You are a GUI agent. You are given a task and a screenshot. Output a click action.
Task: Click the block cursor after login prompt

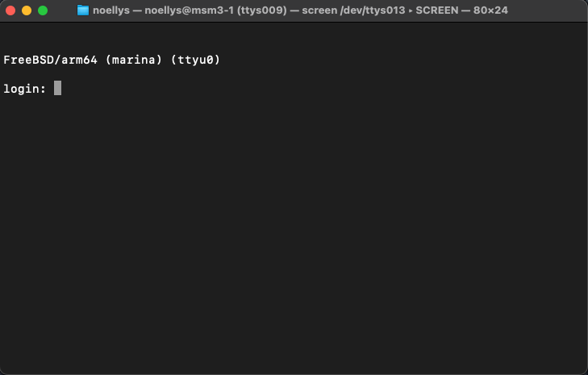pos(57,88)
